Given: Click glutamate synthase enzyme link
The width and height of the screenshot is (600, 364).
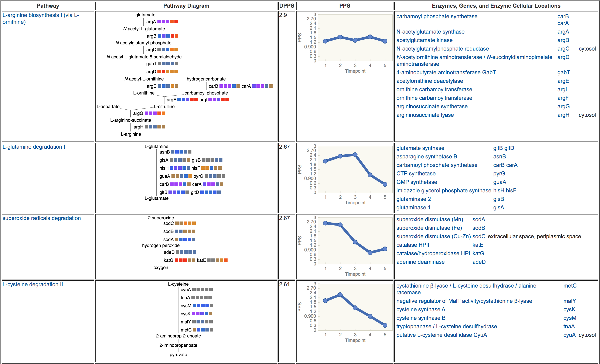Looking at the screenshot, I should point(420,148).
